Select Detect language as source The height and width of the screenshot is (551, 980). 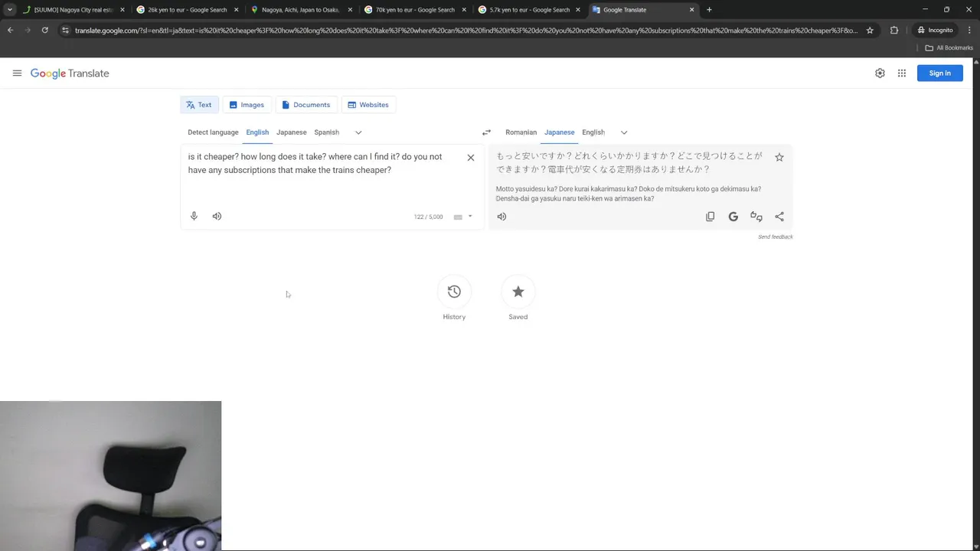pos(213,132)
